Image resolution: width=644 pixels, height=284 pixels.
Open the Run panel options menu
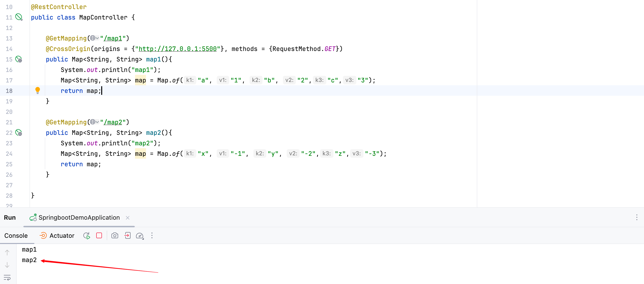[x=637, y=217]
